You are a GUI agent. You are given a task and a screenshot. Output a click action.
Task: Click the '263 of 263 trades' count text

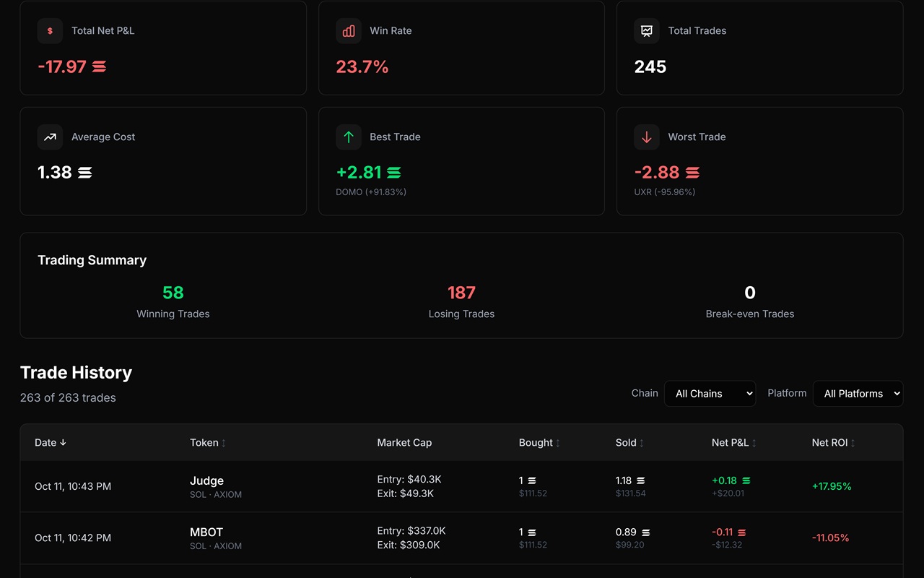pyautogui.click(x=68, y=398)
